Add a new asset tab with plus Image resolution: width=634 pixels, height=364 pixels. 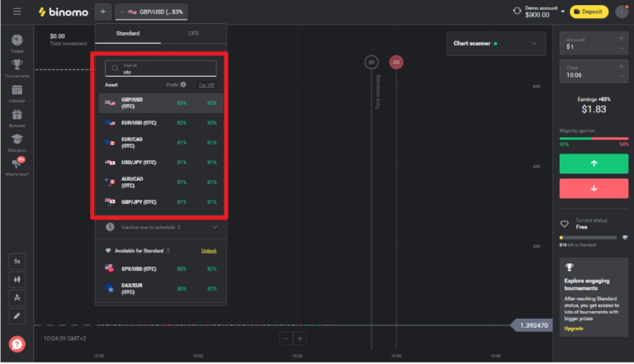102,12
